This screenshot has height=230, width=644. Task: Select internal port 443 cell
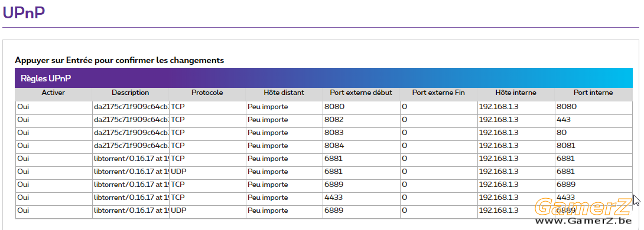tap(593, 120)
